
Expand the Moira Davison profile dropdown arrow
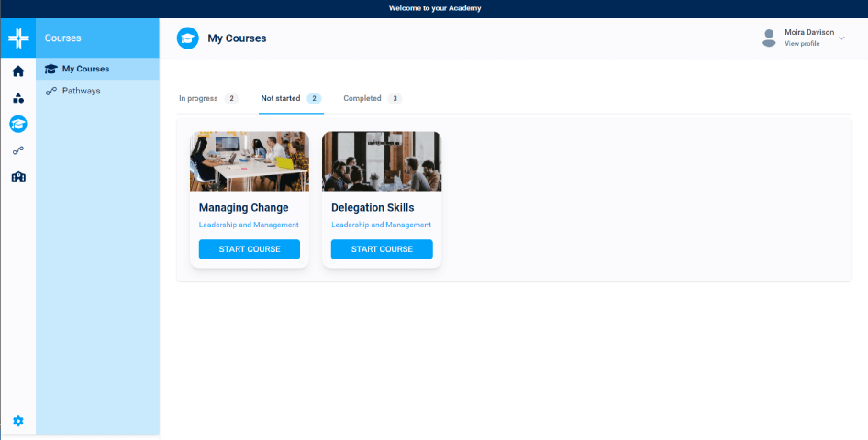coord(842,38)
